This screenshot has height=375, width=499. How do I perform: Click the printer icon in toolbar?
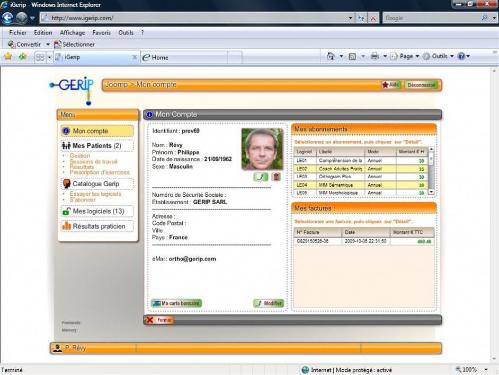[x=375, y=56]
